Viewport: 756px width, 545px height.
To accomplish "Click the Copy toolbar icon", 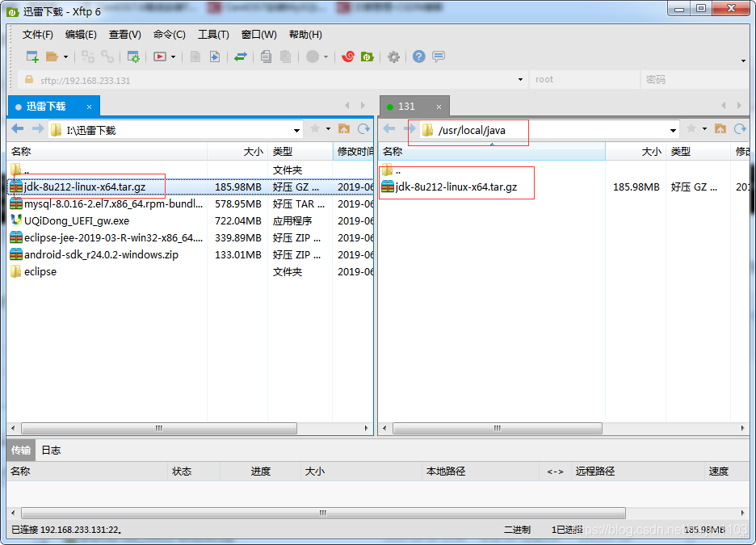I will [x=266, y=57].
